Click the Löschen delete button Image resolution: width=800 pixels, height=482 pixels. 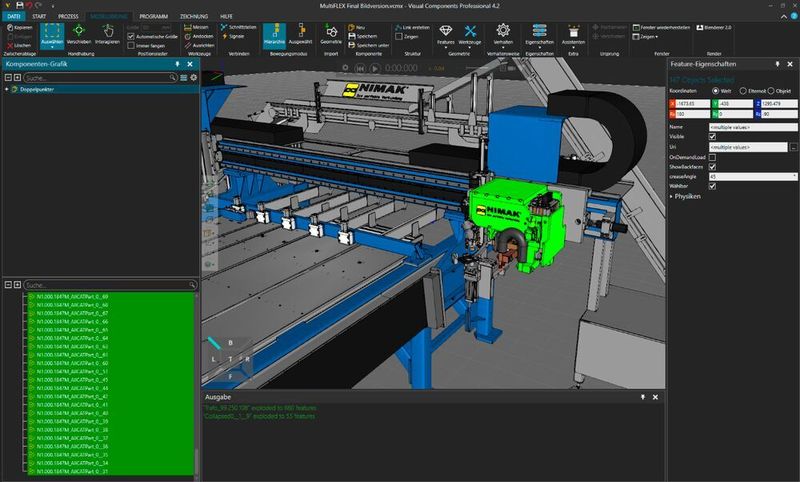(19, 45)
